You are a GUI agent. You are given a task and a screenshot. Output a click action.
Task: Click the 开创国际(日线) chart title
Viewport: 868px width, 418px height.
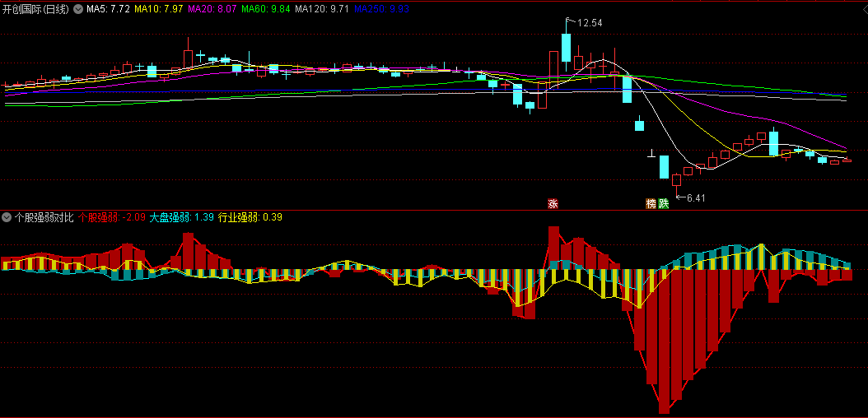36,9
